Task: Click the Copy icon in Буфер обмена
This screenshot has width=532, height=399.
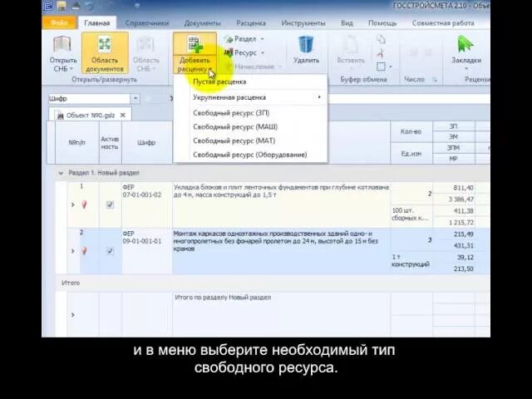Action: click(381, 39)
